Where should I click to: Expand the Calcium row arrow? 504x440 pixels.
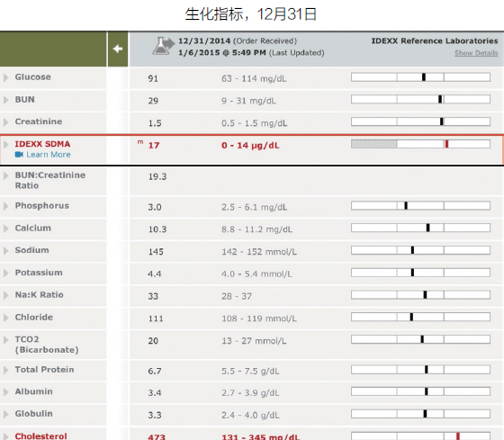[x=5, y=229]
